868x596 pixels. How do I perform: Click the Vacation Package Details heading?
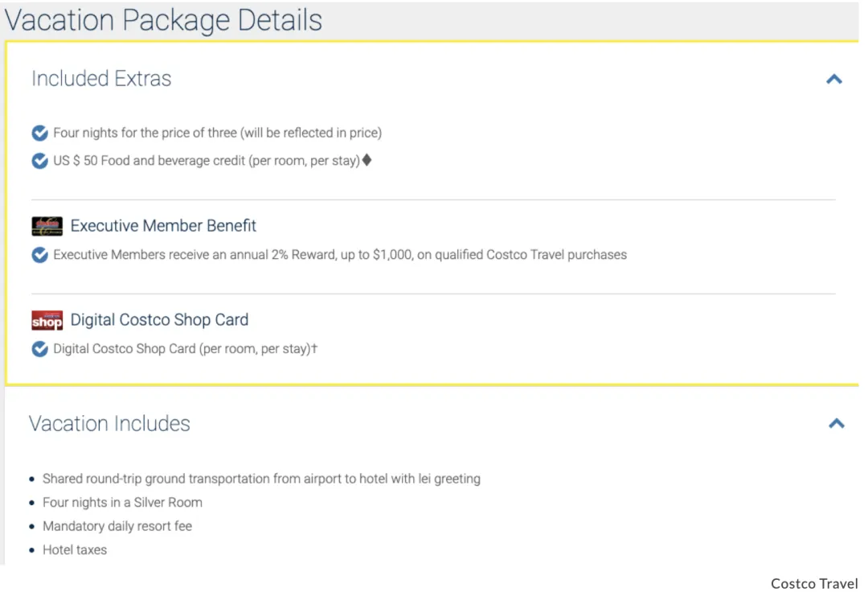(163, 20)
